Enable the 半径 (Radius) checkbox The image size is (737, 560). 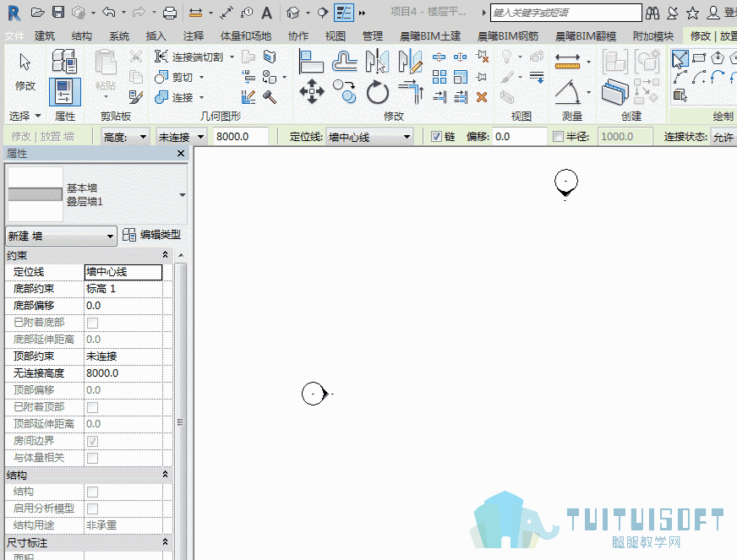(558, 137)
